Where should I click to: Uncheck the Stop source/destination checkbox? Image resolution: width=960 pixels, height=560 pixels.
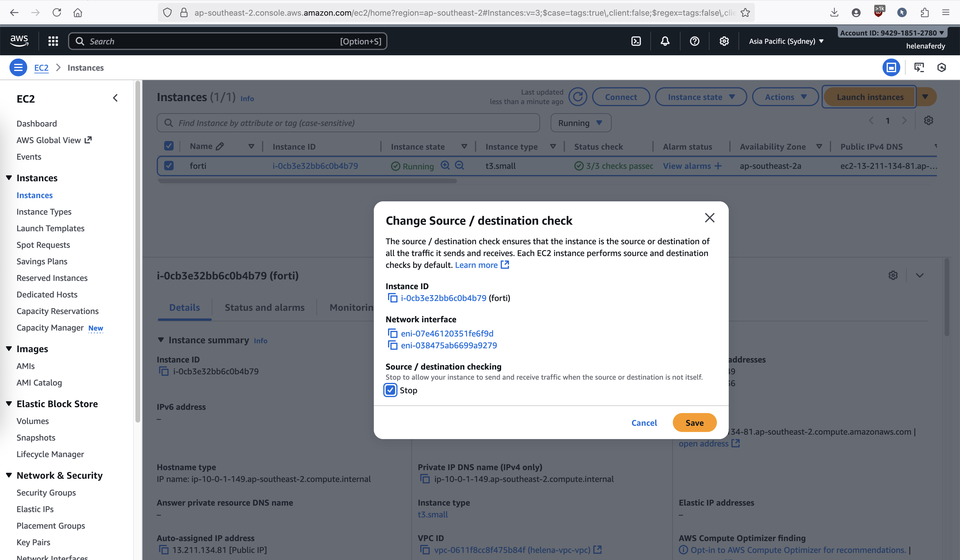[x=390, y=390]
